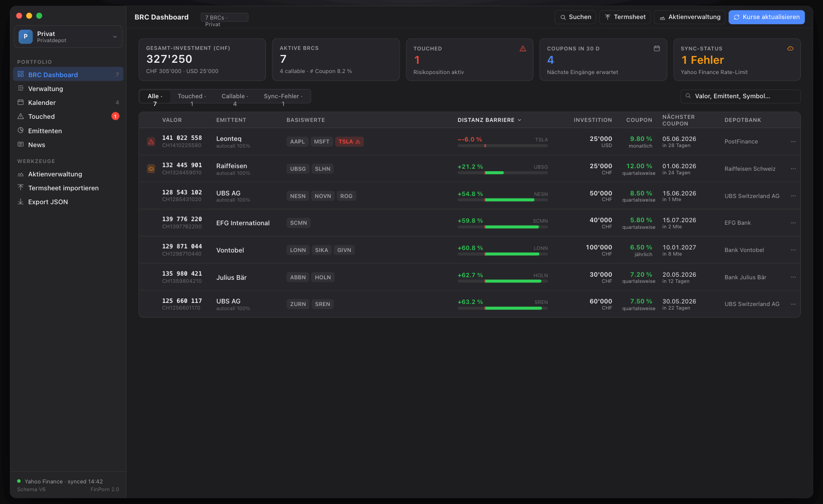This screenshot has width=823, height=504.
Task: Open Verwaltung in the sidebar
Action: pyautogui.click(x=68, y=88)
